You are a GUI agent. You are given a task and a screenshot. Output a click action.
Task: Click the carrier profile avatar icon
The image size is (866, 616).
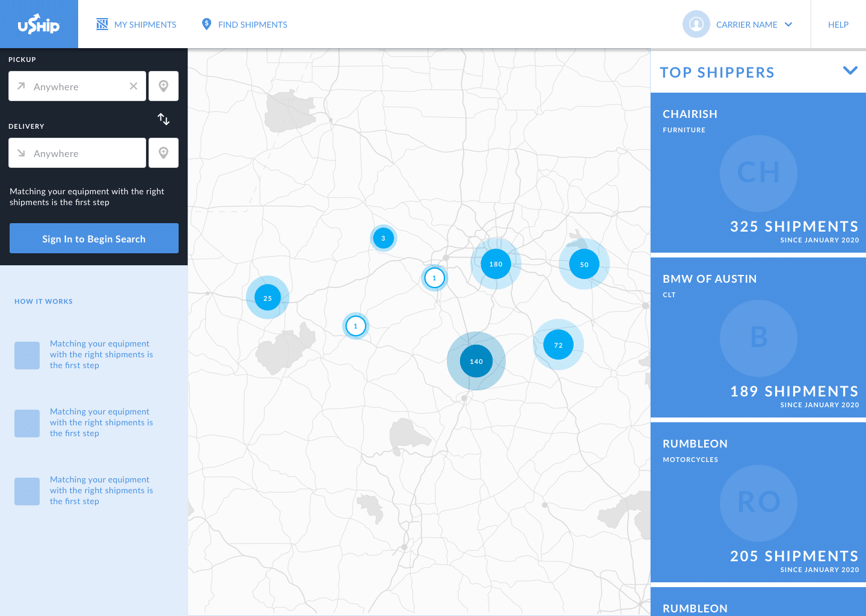pos(696,24)
